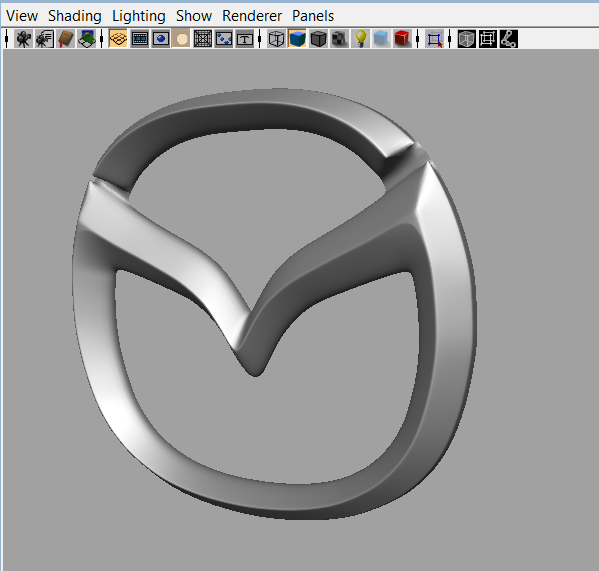This screenshot has height=571, width=599.
Task: Toggle the Grid display icon
Action: (x=118, y=39)
